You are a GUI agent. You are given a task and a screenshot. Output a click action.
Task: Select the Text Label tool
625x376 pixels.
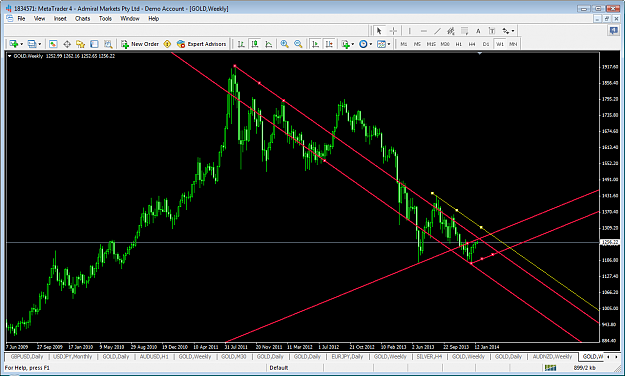point(492,31)
